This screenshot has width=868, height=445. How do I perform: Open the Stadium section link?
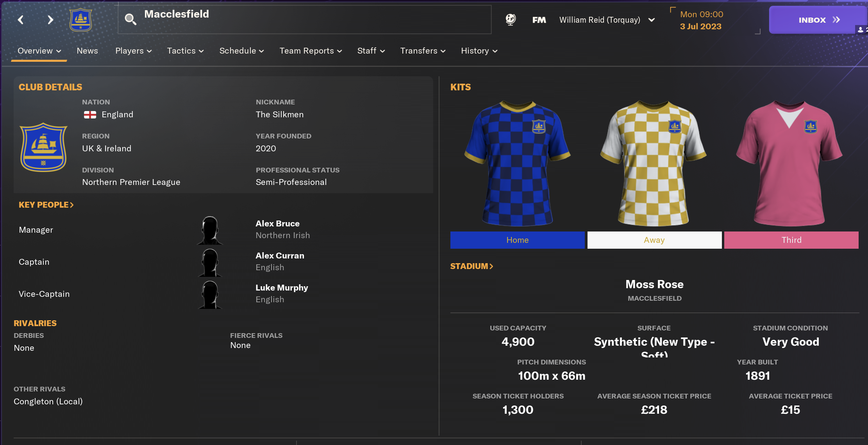472,266
